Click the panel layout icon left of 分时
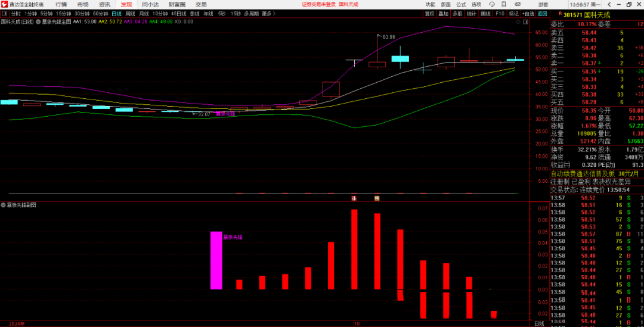This screenshot has width=644, height=327. pos(5,13)
